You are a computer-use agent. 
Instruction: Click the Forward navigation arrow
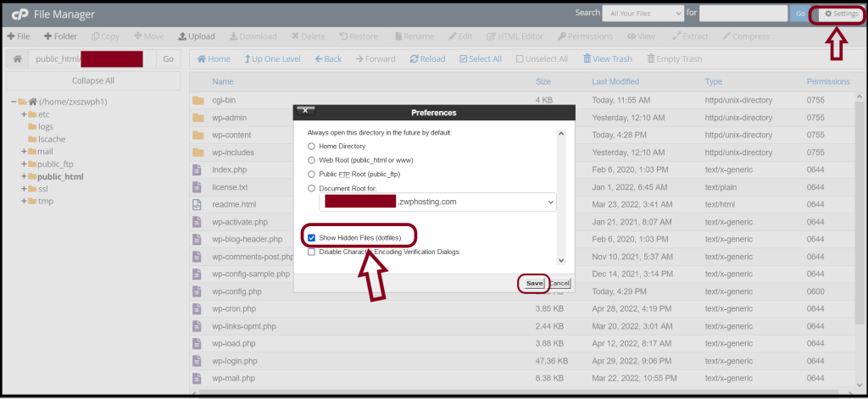(376, 59)
